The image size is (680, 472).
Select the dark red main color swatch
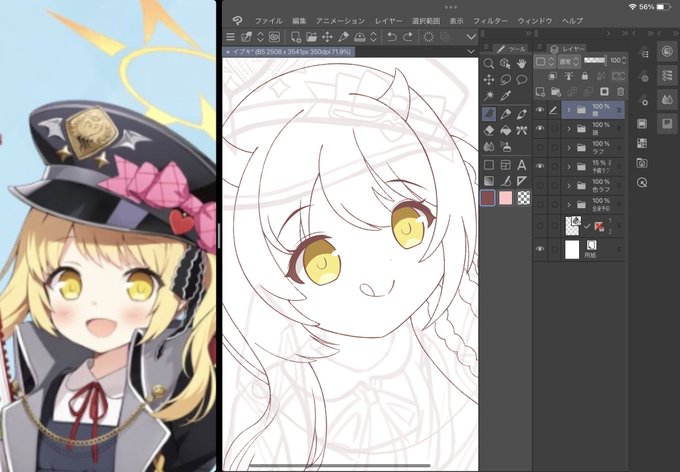coord(488,199)
